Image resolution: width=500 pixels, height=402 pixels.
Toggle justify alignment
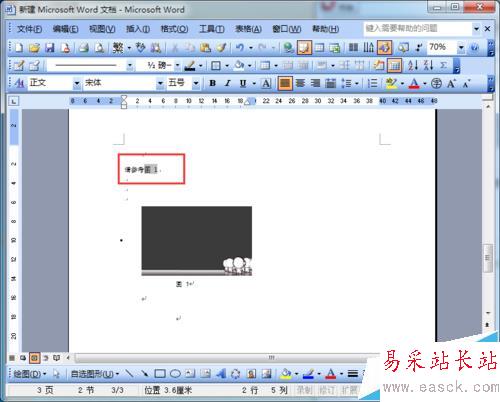point(285,84)
